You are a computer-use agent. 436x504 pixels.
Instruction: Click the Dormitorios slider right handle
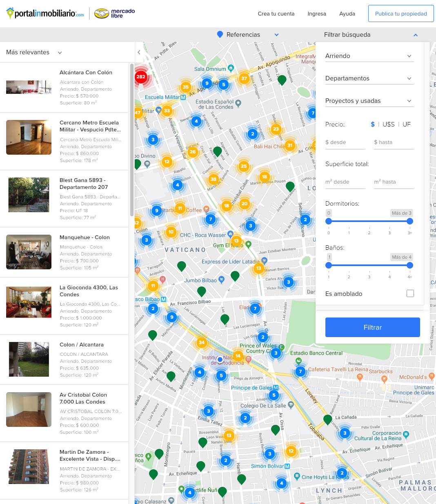pyautogui.click(x=410, y=221)
